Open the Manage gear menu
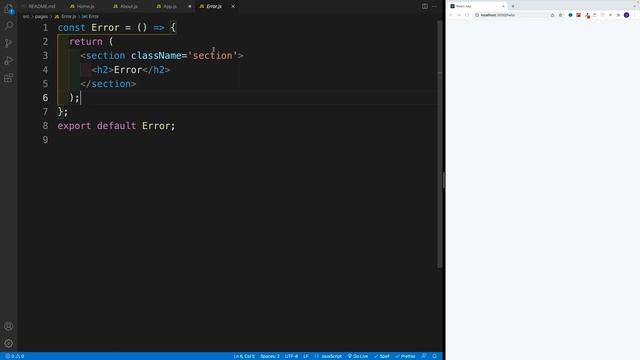 (x=9, y=343)
